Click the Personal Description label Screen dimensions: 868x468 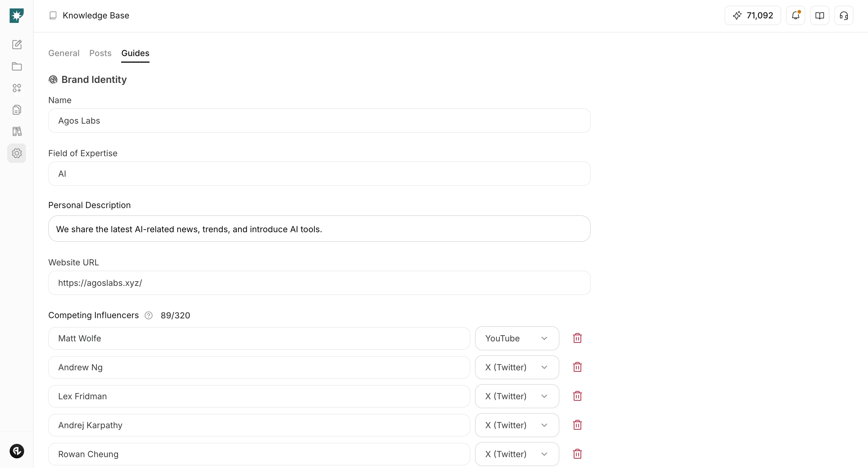pos(89,205)
